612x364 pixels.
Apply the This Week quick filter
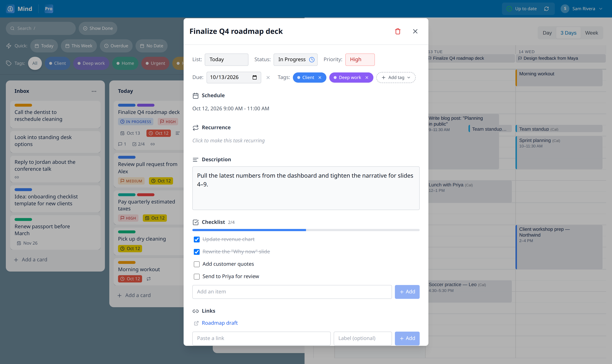79,46
